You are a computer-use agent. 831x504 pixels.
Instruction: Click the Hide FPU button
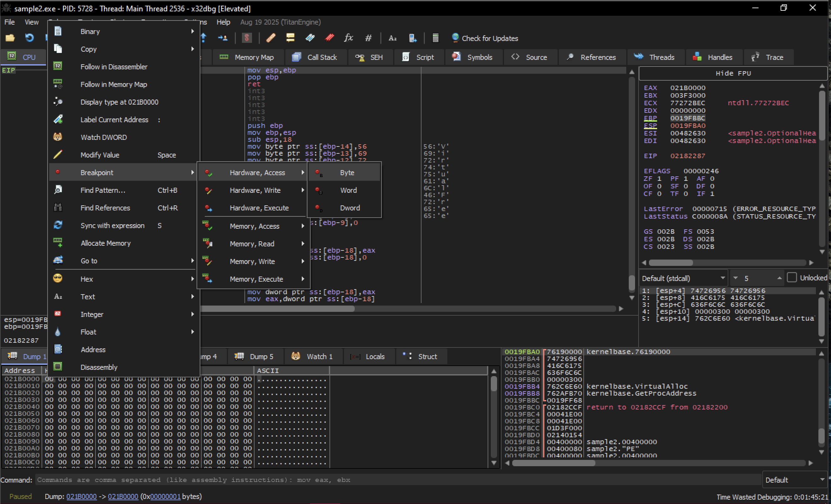(733, 73)
